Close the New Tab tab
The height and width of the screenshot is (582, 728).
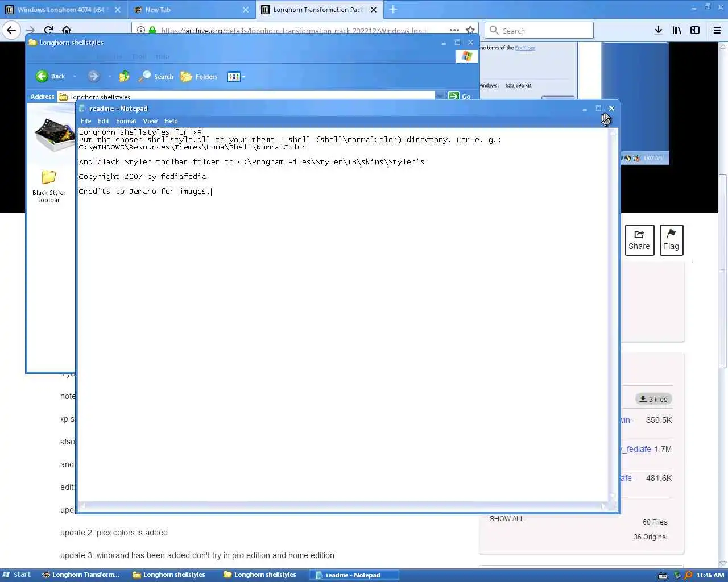[x=246, y=10]
